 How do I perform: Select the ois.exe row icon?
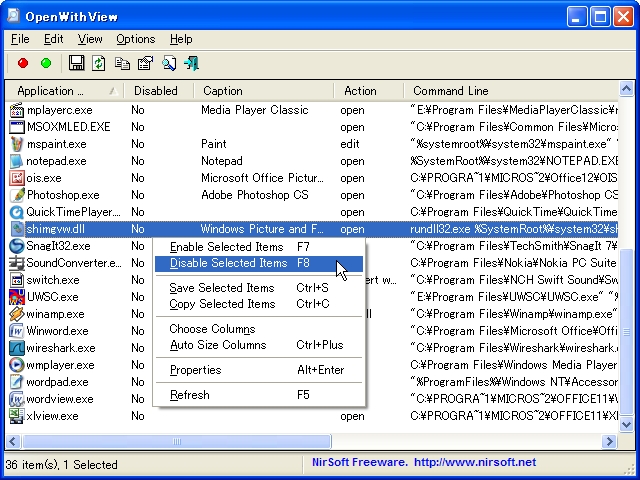(17, 178)
